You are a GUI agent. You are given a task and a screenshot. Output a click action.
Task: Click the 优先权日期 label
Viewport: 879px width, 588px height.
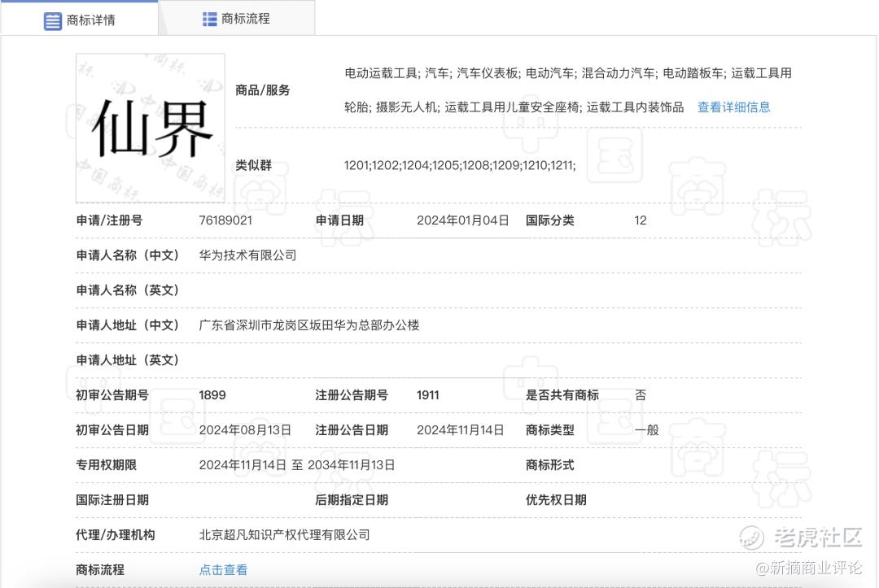(x=556, y=500)
